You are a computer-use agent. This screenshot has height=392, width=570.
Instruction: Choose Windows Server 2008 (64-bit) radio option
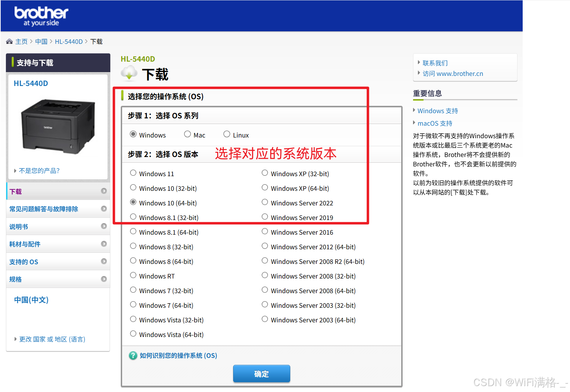coord(265,290)
